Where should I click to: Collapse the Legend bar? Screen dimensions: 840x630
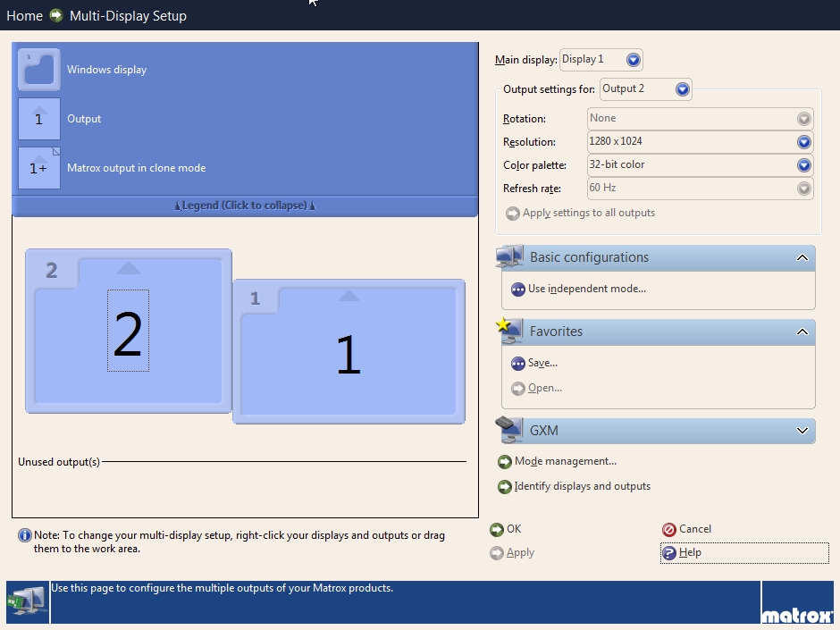(x=245, y=206)
